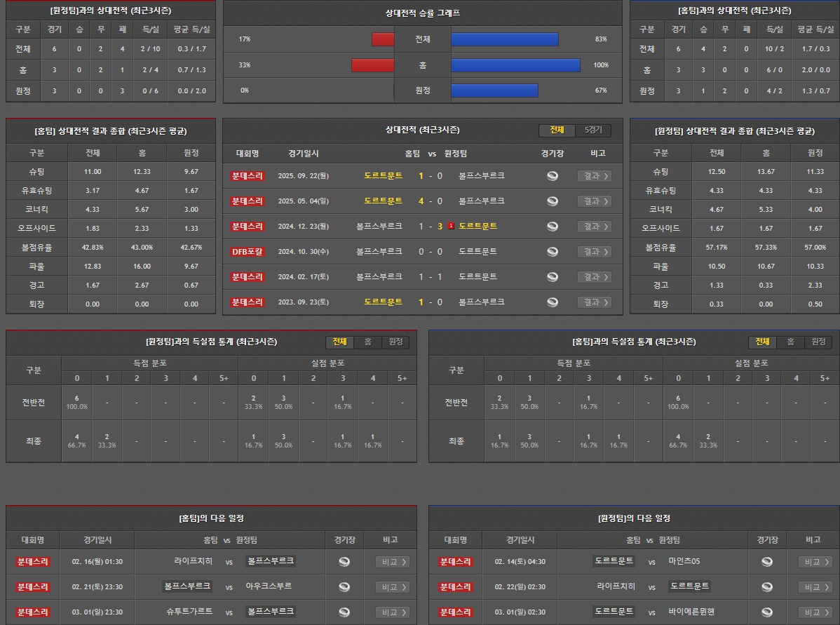Click the blue 100% 홈 win-rate bar
840x625 pixels.
pyautogui.click(x=515, y=65)
